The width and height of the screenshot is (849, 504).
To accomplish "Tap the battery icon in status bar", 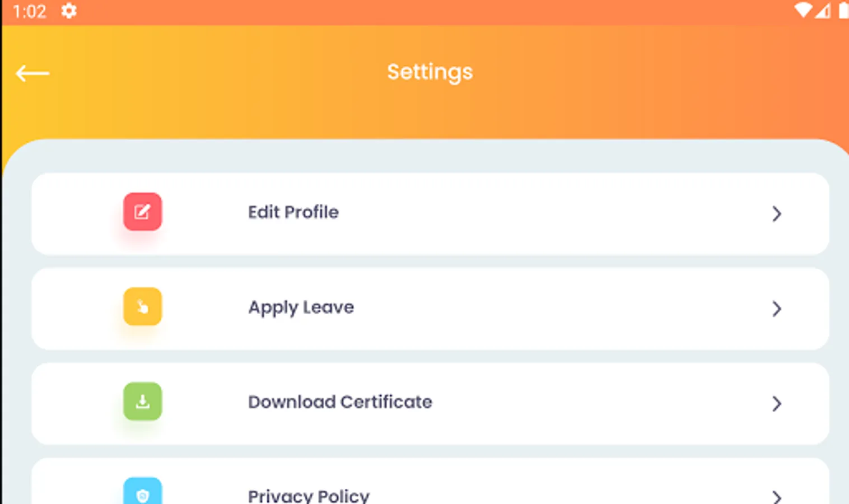I will 843,11.
